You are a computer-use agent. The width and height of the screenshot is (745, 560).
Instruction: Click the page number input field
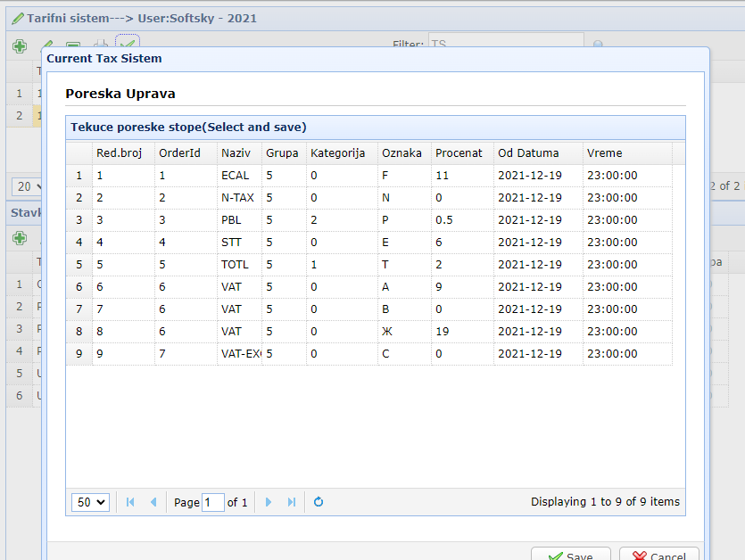pos(212,502)
